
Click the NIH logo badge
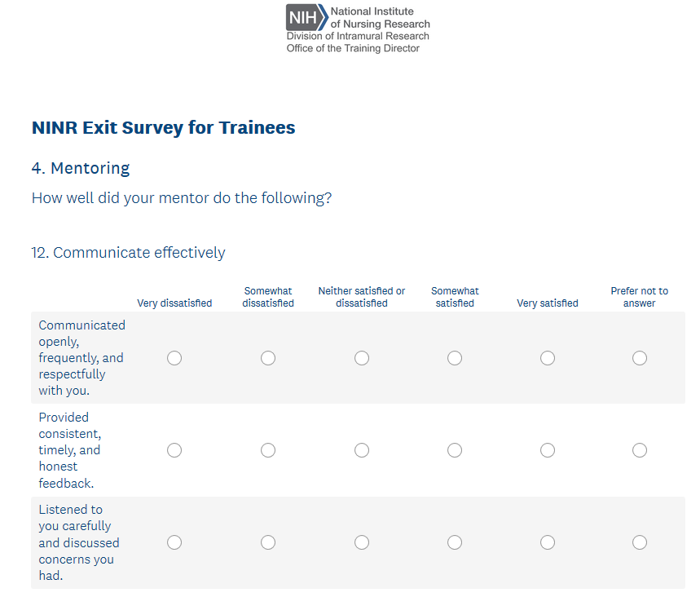[303, 17]
